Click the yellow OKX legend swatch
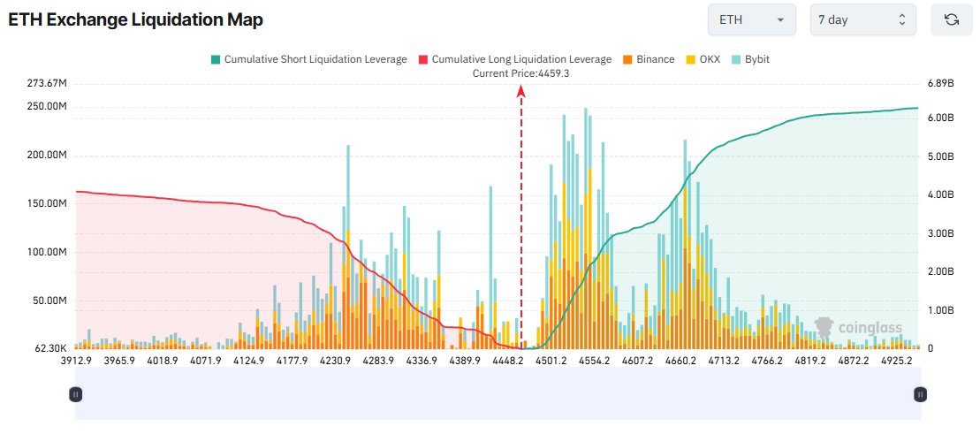Image resolution: width=980 pixels, height=434 pixels. [x=692, y=59]
